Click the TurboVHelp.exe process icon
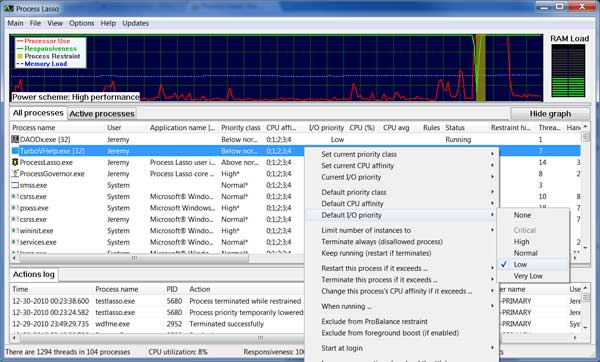The height and width of the screenshot is (362, 600). (15, 151)
